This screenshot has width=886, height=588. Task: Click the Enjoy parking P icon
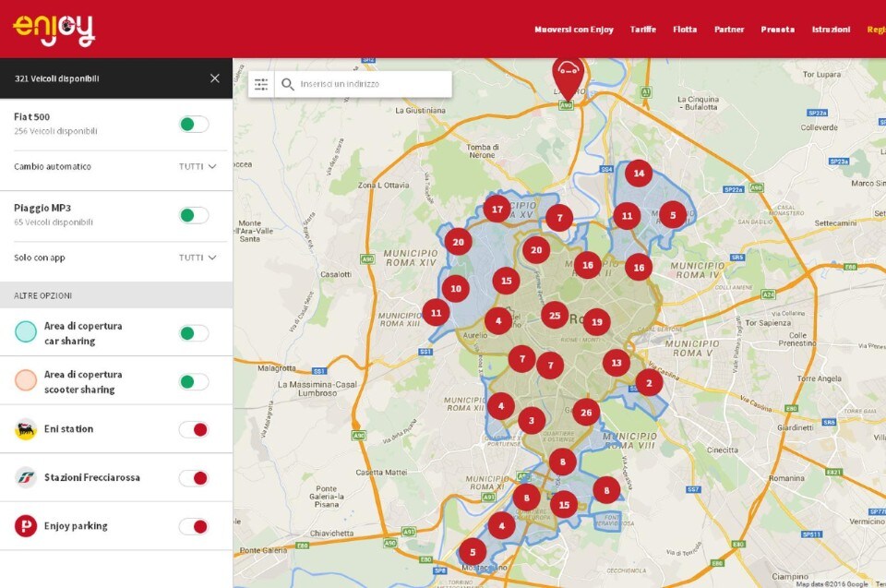click(x=26, y=526)
